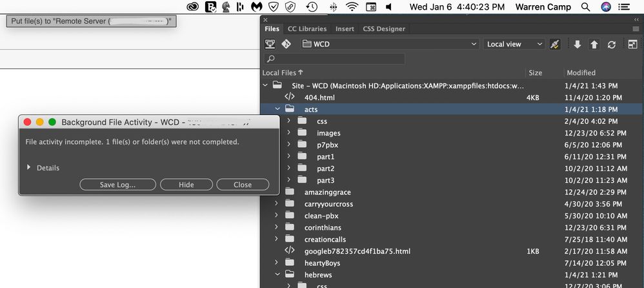Launch Siri from the menu bar
The height and width of the screenshot is (288, 644).
(x=606, y=6)
